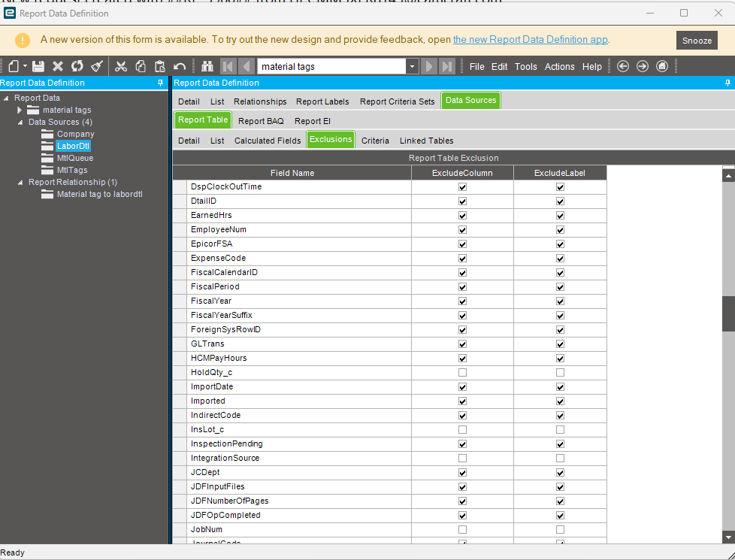Viewport: 735px width, 560px height.
Task: Click the Snooze button
Action: [x=697, y=41]
